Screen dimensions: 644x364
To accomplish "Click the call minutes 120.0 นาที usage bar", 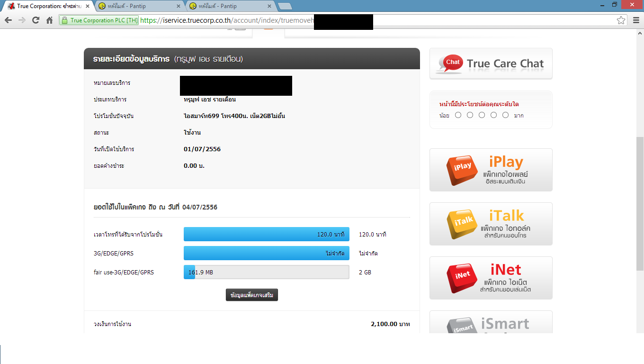I will (267, 234).
